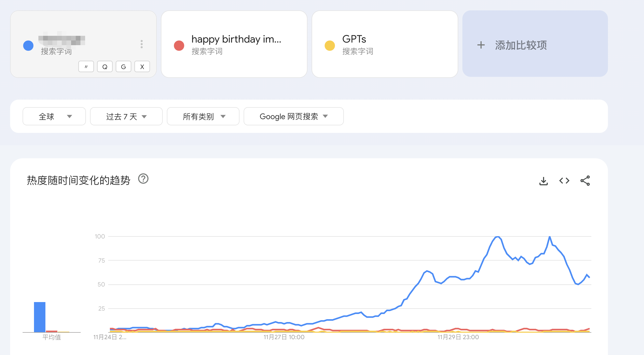Click the plus icon to add comparison

[481, 45]
